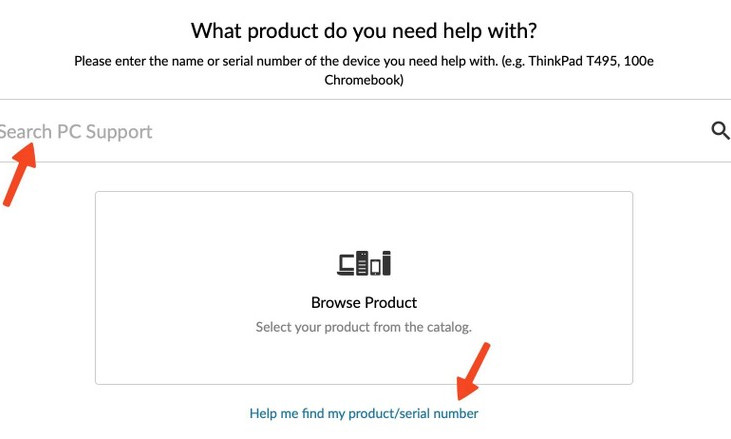The image size is (731, 439).
Task: Click the red arrow pointing at search box
Action: [x=19, y=174]
